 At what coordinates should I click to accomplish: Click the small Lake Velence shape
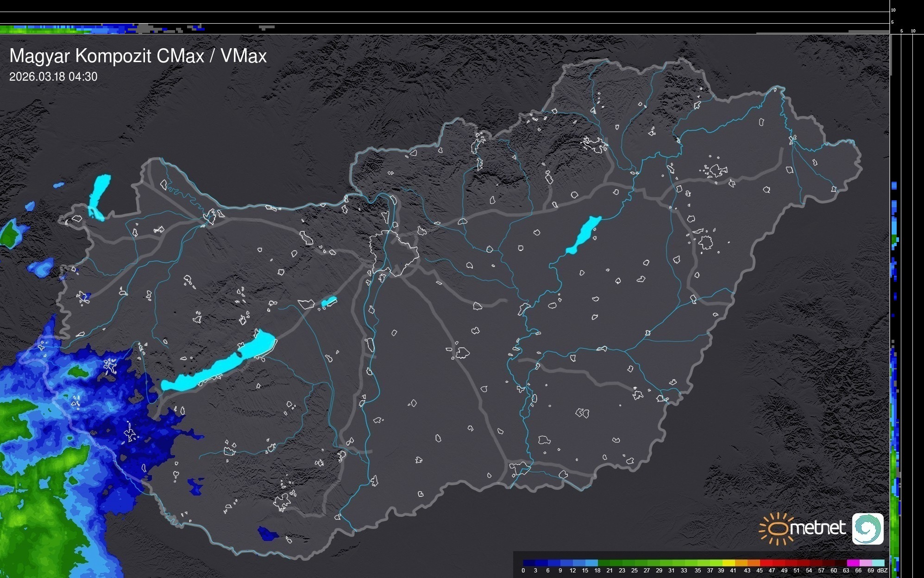(x=329, y=302)
